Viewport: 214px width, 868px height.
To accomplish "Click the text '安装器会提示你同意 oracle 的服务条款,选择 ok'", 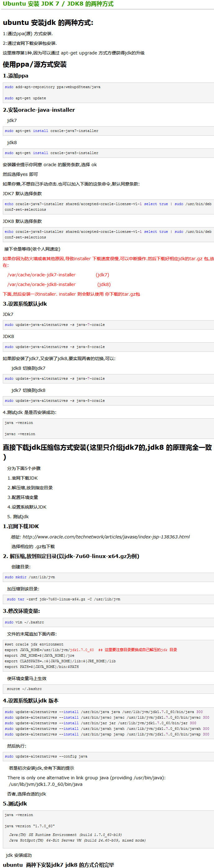I will coord(49,165).
